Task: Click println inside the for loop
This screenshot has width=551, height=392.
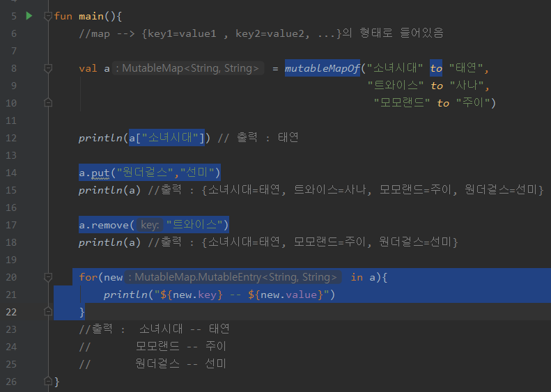Action: click(x=125, y=295)
